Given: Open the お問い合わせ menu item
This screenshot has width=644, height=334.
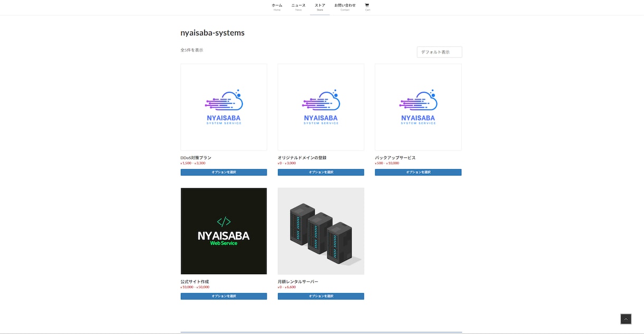Looking at the screenshot, I should tap(345, 7).
